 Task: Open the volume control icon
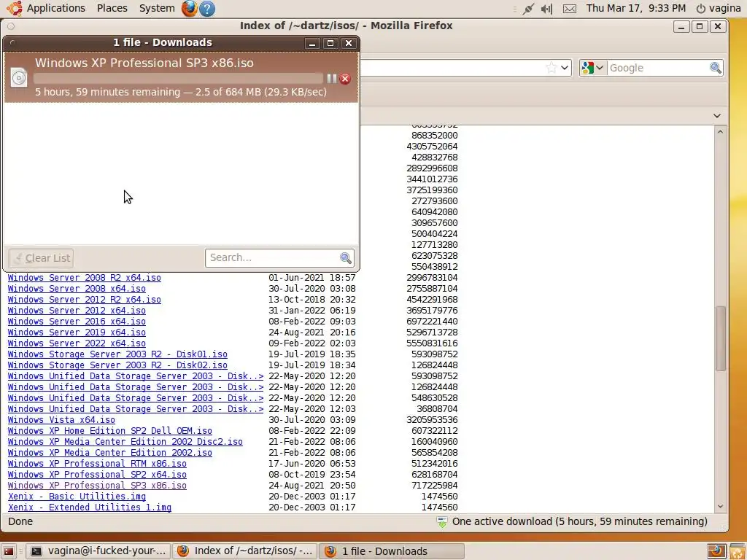tap(547, 9)
